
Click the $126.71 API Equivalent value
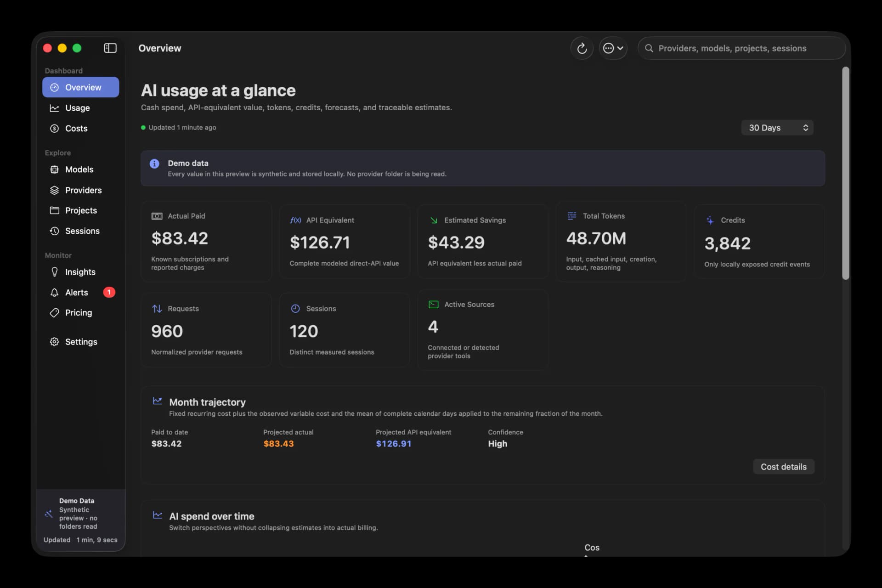click(320, 243)
